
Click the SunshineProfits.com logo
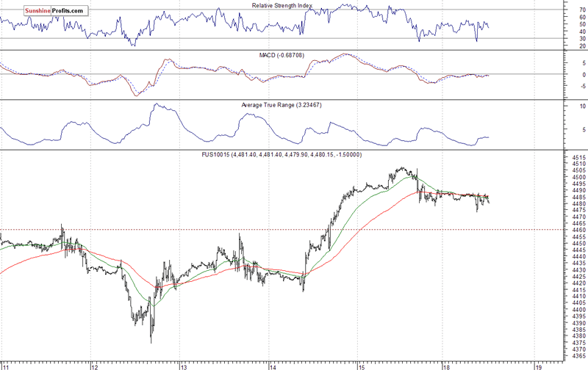[x=56, y=11]
